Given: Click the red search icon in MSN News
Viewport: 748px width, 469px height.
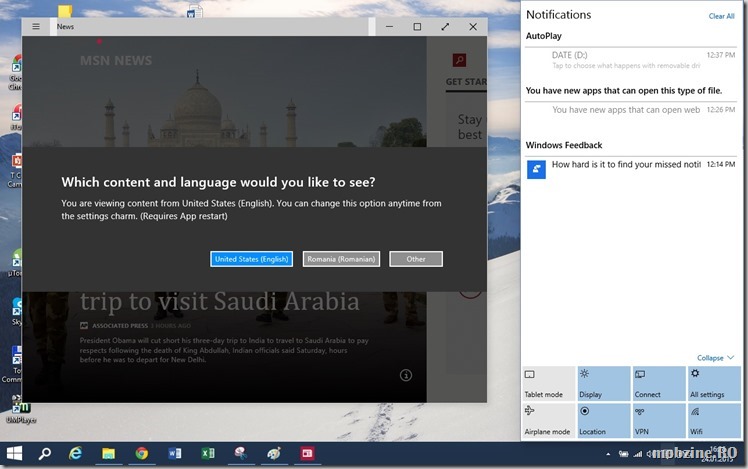Looking at the screenshot, I should pos(459,60).
